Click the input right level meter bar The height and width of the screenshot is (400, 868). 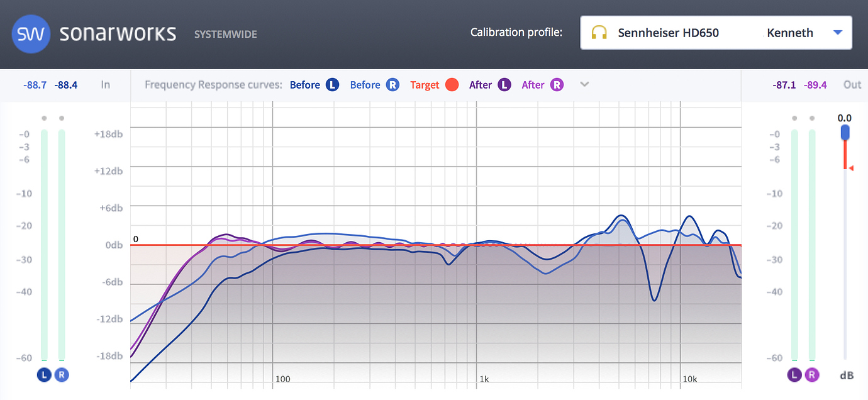tap(62, 245)
